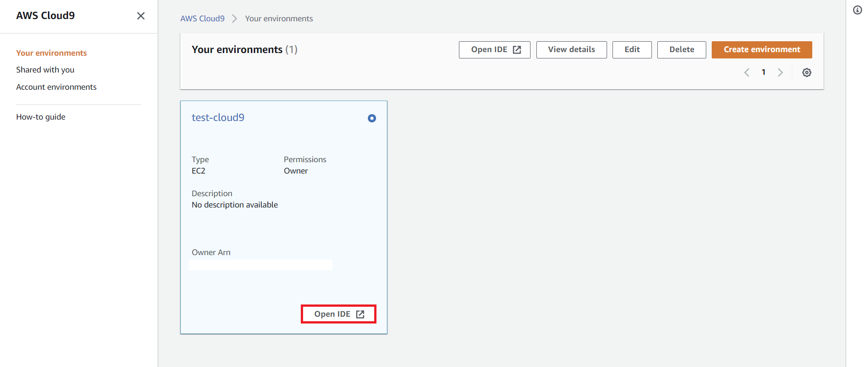Go to AWS Cloud9 breadcrumb link

tap(203, 19)
